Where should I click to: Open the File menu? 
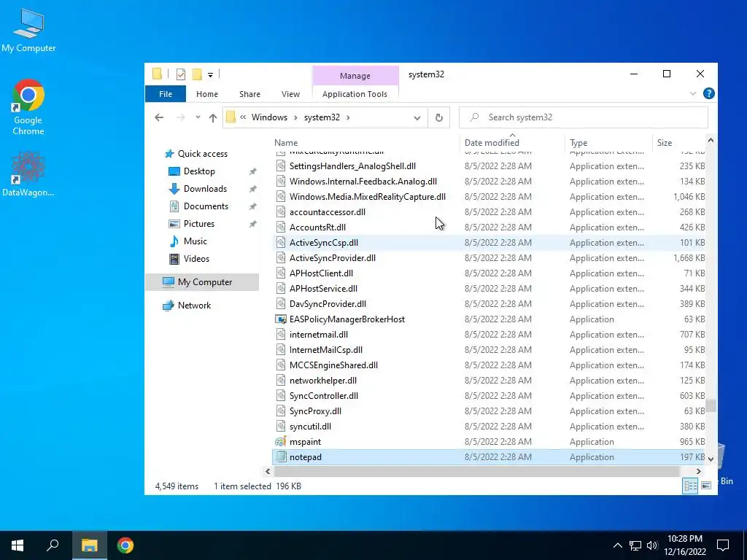[166, 94]
